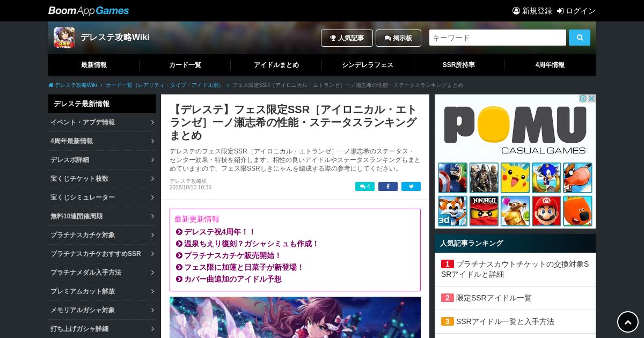The image size is (644, 338).
Task: Open メモリアルガシャ対象 sidebar item
Action: (102, 310)
